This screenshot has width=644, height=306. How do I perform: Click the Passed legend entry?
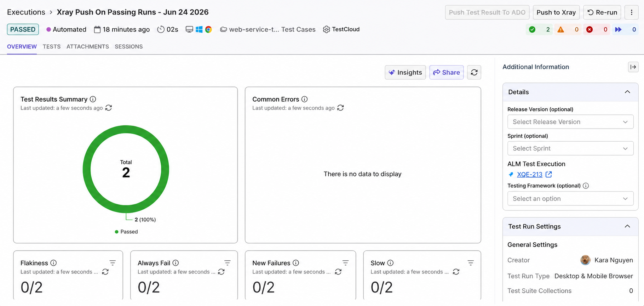pyautogui.click(x=126, y=232)
